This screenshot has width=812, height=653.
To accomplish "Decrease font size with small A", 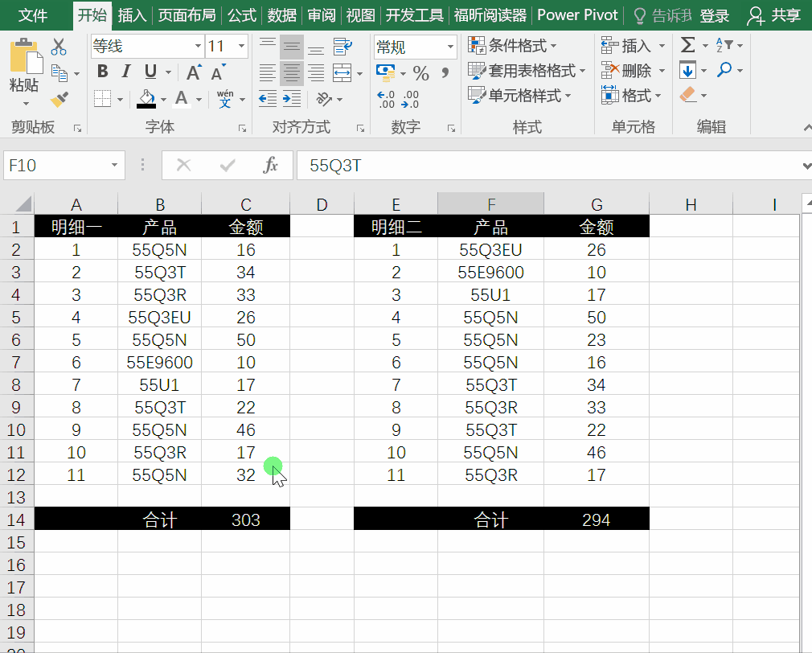I will tap(218, 72).
